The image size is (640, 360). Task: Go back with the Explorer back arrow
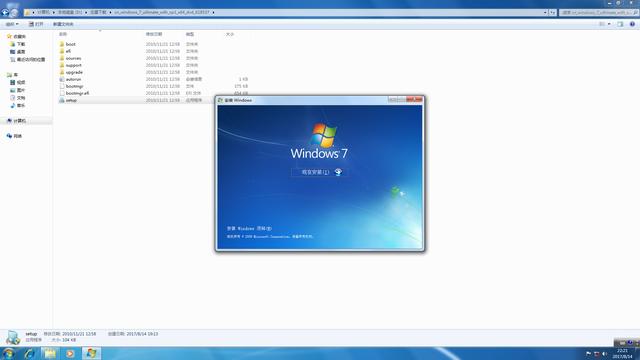[x=5, y=12]
